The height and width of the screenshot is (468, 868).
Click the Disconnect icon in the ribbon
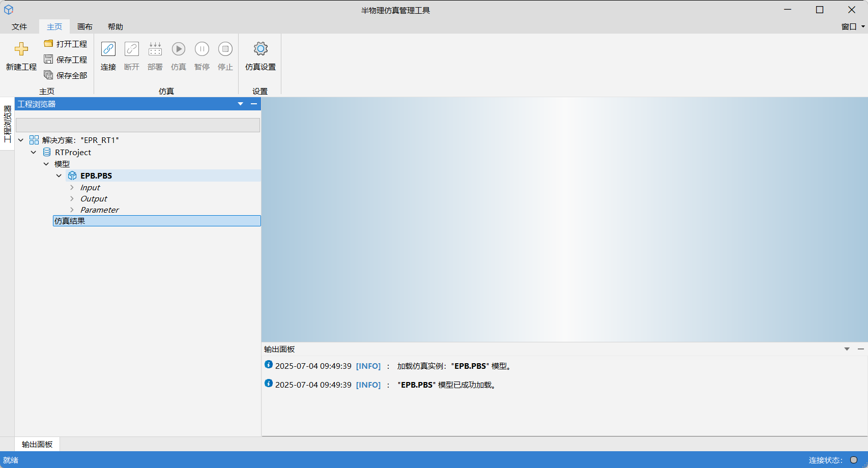tap(132, 49)
